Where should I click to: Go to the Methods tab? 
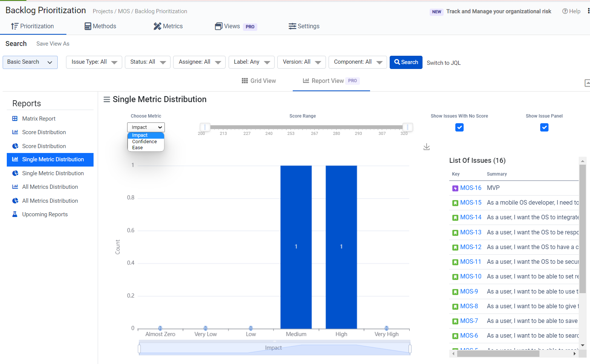[x=100, y=26]
